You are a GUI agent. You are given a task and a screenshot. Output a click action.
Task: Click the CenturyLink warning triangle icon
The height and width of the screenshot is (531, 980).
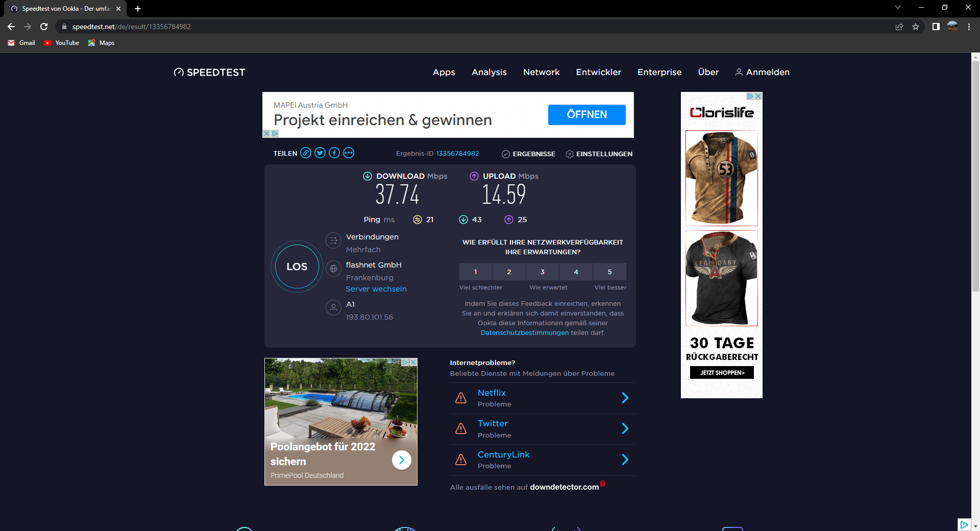pyautogui.click(x=461, y=460)
